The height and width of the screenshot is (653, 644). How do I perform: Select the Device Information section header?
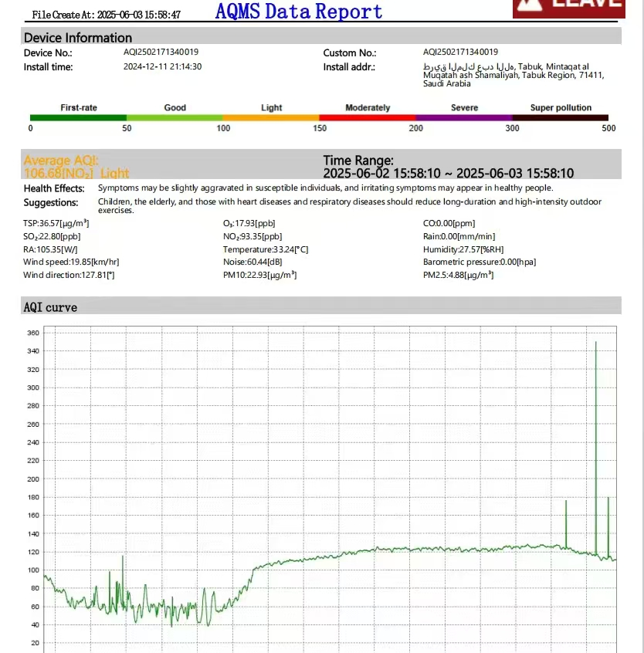[78, 37]
